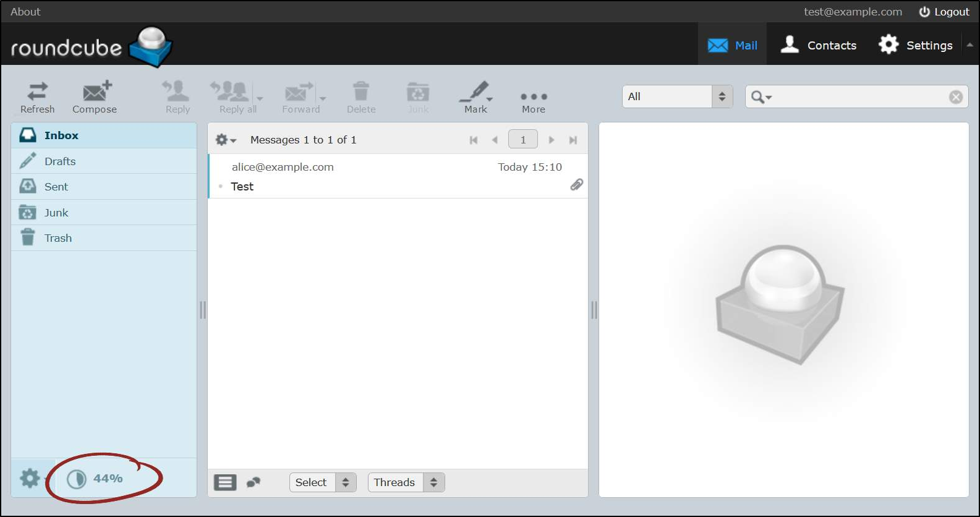The width and height of the screenshot is (980, 517).
Task: Open the Mark messages tool
Action: (x=475, y=97)
